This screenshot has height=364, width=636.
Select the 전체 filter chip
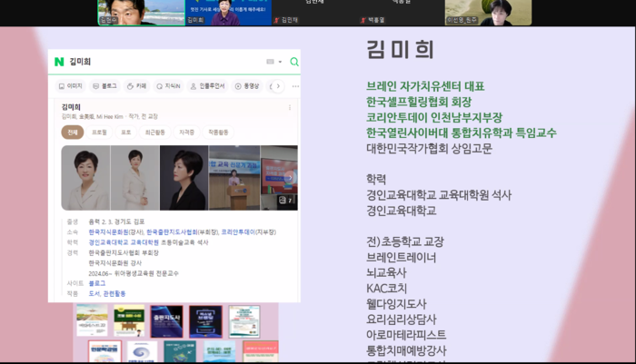pyautogui.click(x=72, y=132)
